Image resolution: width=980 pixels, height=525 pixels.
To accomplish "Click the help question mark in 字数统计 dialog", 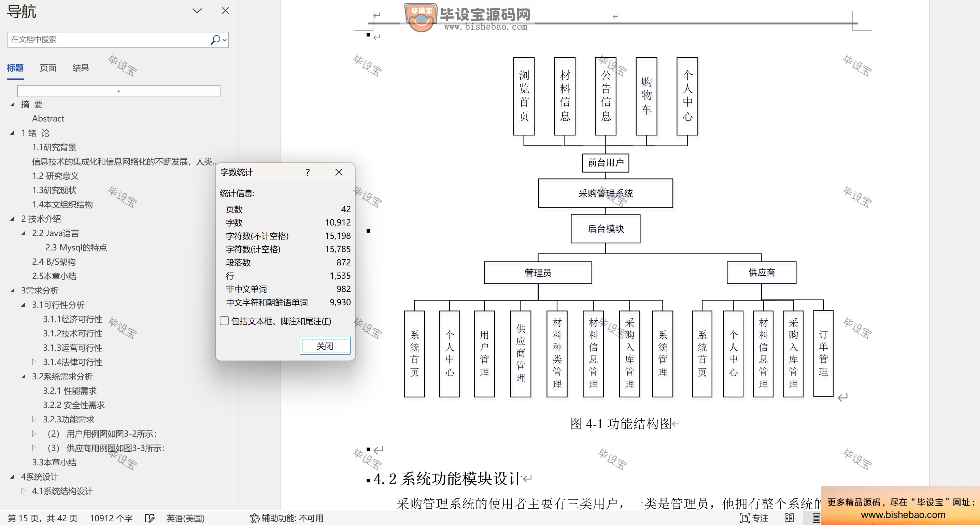I will coord(308,173).
